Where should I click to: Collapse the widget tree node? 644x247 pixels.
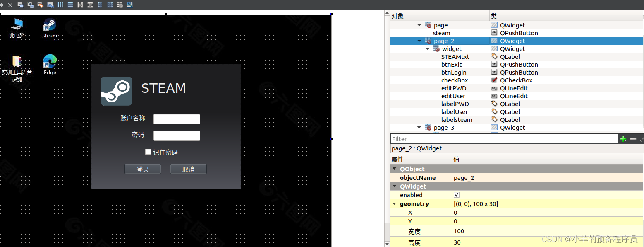[x=427, y=49]
